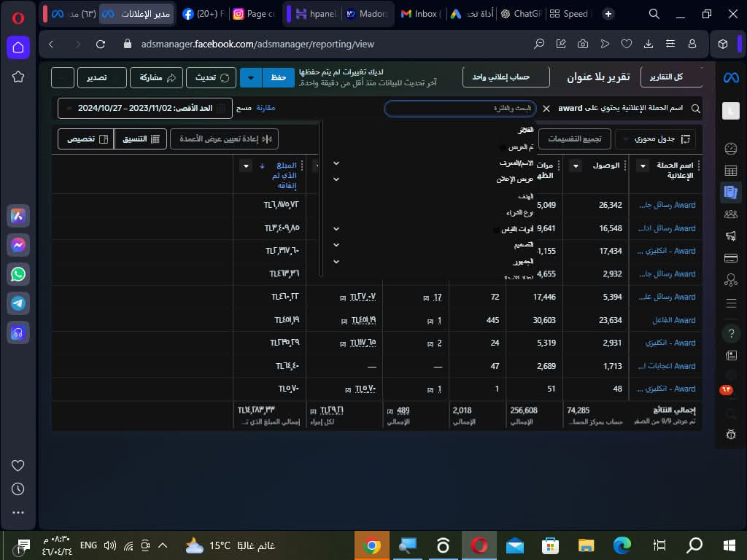Open the Award الفاعل campaign link
Viewport: 747px width, 560px height.
673,320
